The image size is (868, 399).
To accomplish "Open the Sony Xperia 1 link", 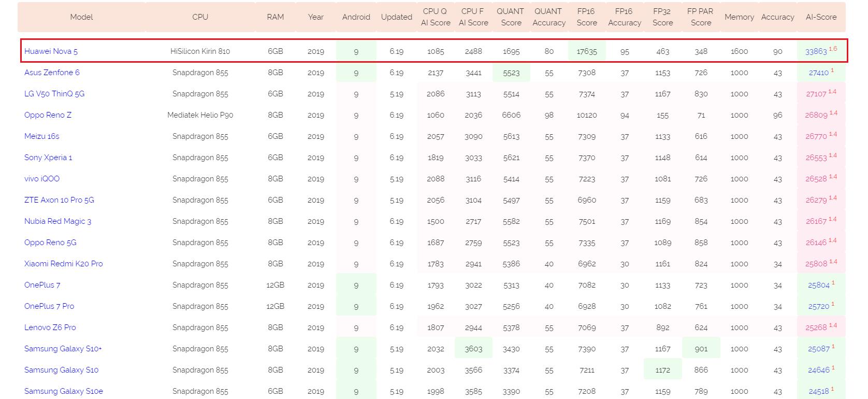I will pyautogui.click(x=48, y=158).
